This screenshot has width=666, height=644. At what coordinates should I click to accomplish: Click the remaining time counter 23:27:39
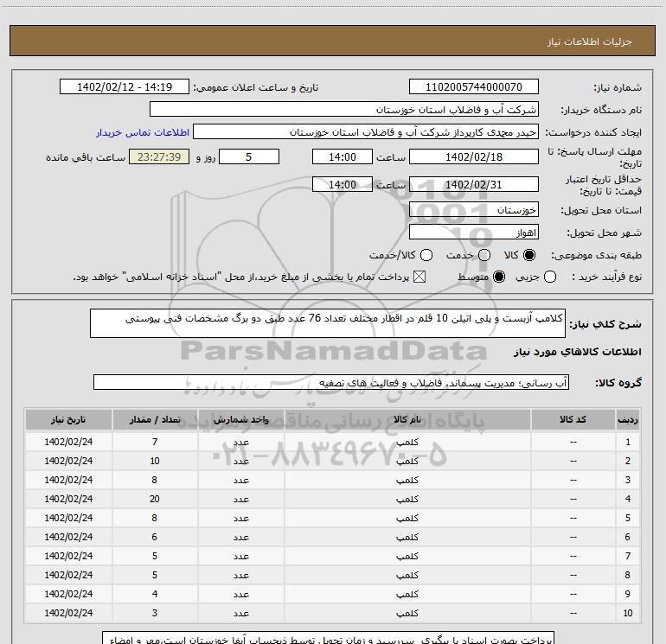coord(159,156)
